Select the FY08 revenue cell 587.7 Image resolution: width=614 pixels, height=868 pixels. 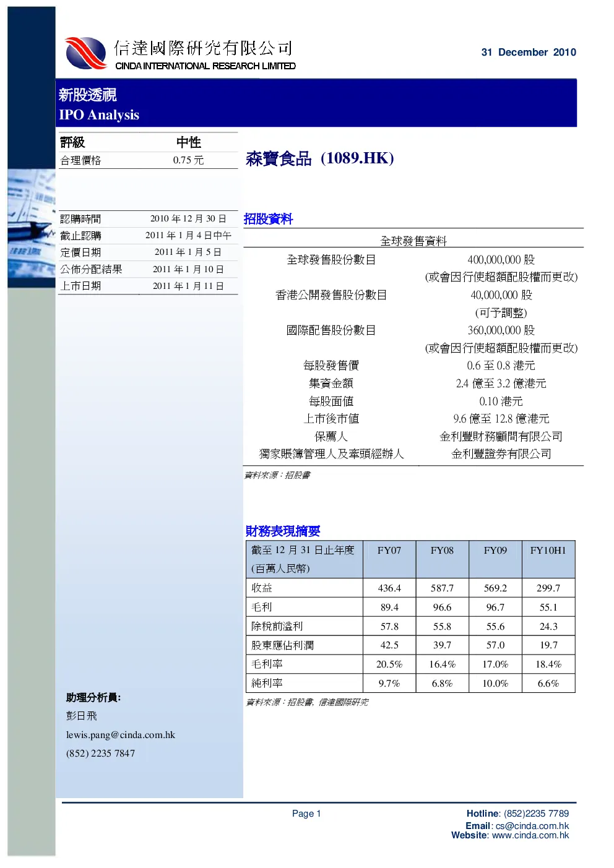pos(443,588)
